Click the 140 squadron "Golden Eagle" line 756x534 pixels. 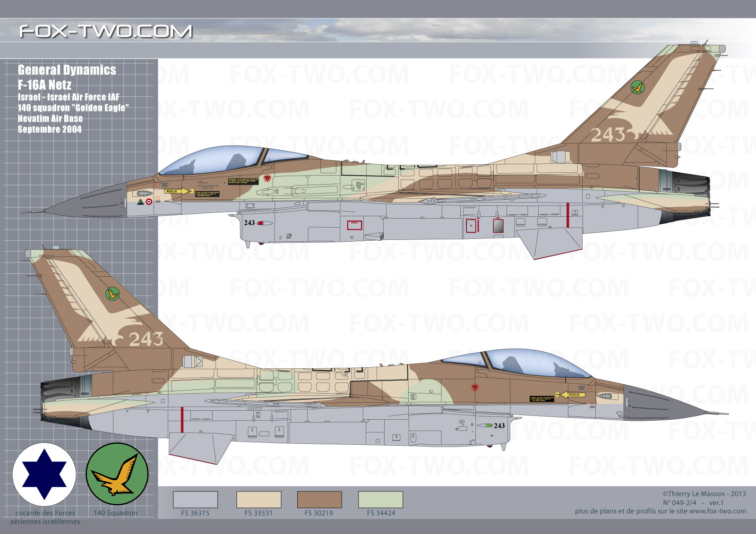point(73,108)
